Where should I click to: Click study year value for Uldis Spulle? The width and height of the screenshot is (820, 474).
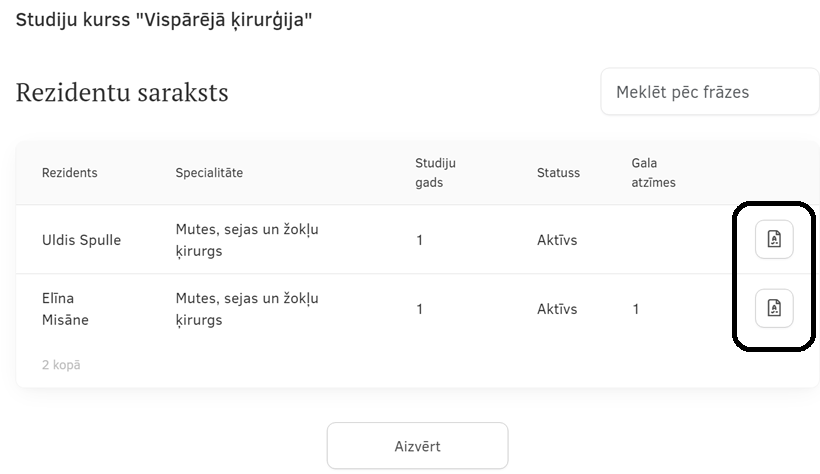[419, 240]
